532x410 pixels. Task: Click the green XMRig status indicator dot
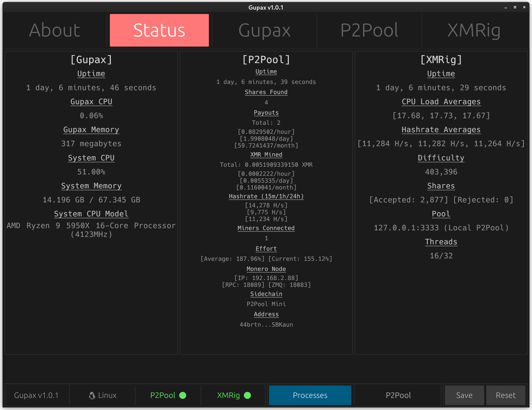coord(247,395)
